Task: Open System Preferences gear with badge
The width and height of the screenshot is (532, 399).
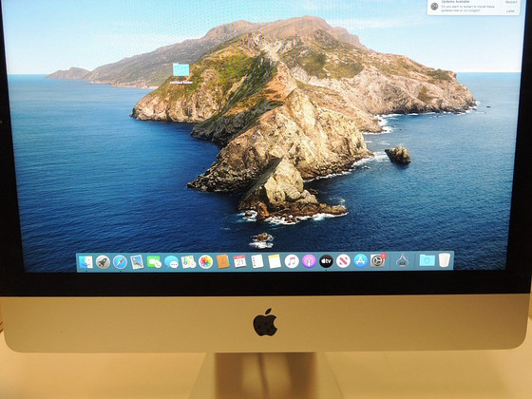Action: [378, 260]
